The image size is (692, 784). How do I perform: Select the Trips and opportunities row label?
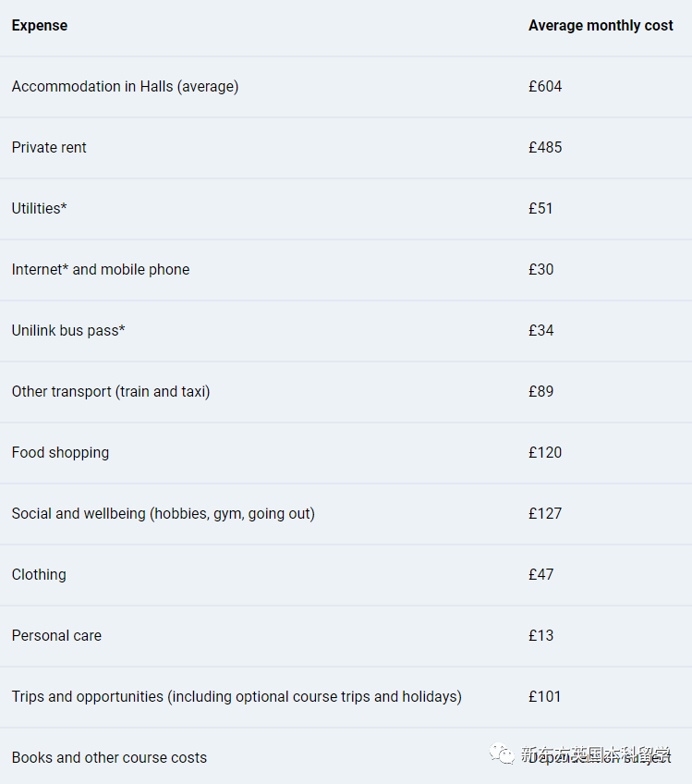click(237, 696)
